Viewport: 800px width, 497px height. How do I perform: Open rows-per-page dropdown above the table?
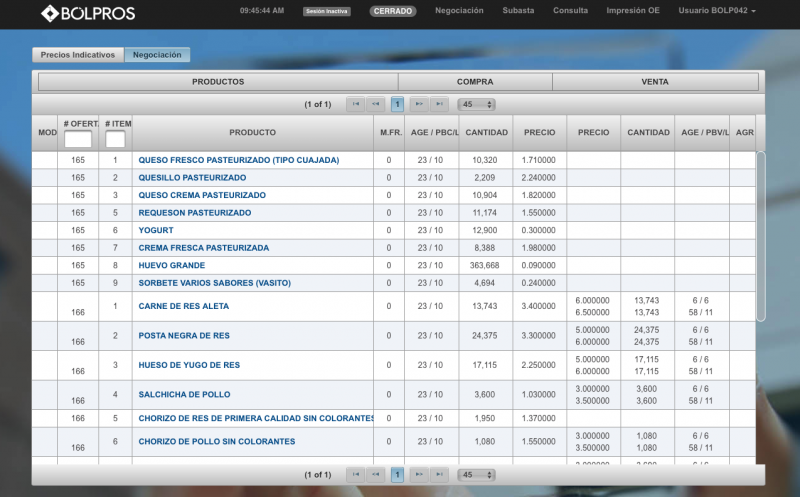(476, 104)
